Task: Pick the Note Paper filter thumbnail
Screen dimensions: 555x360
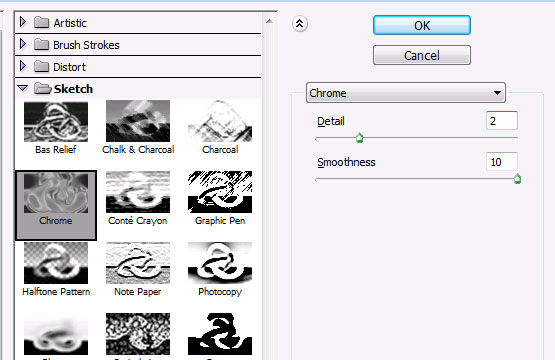Action: tap(138, 263)
